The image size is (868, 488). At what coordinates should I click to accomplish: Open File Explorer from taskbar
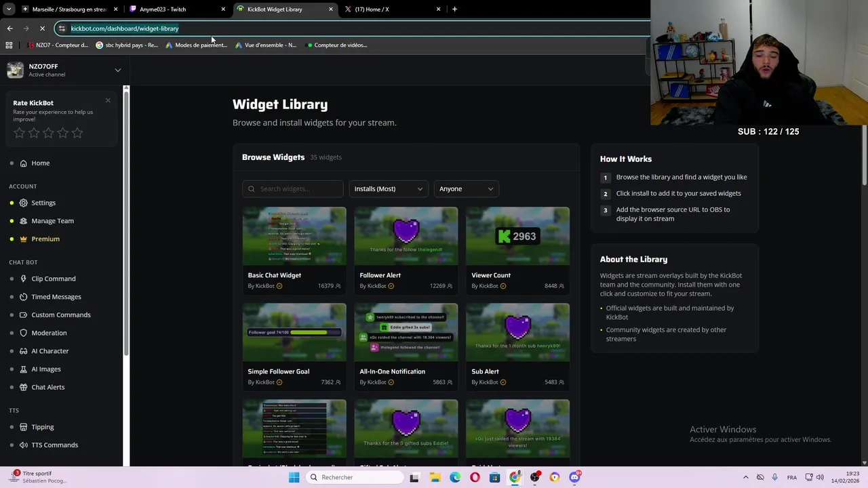click(x=435, y=477)
